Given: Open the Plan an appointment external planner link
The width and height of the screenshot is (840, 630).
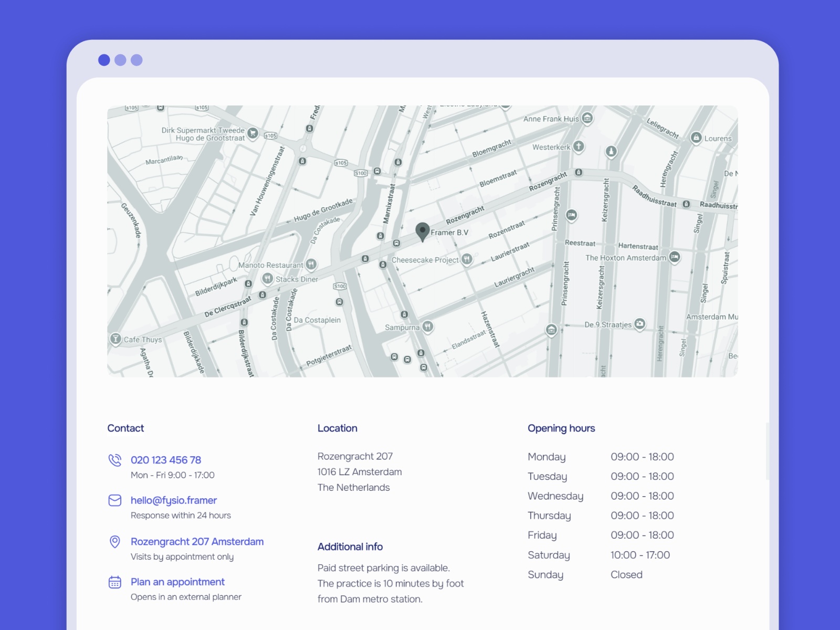Looking at the screenshot, I should tap(177, 582).
